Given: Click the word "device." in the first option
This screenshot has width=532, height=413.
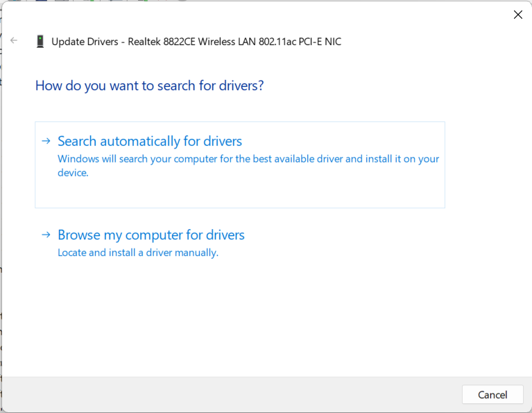Looking at the screenshot, I should (x=73, y=173).
